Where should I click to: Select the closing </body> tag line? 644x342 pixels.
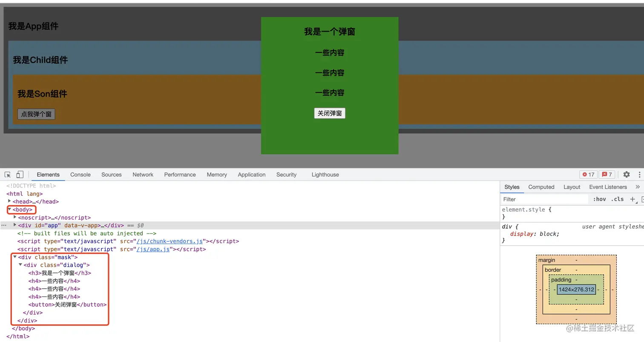[x=24, y=328]
